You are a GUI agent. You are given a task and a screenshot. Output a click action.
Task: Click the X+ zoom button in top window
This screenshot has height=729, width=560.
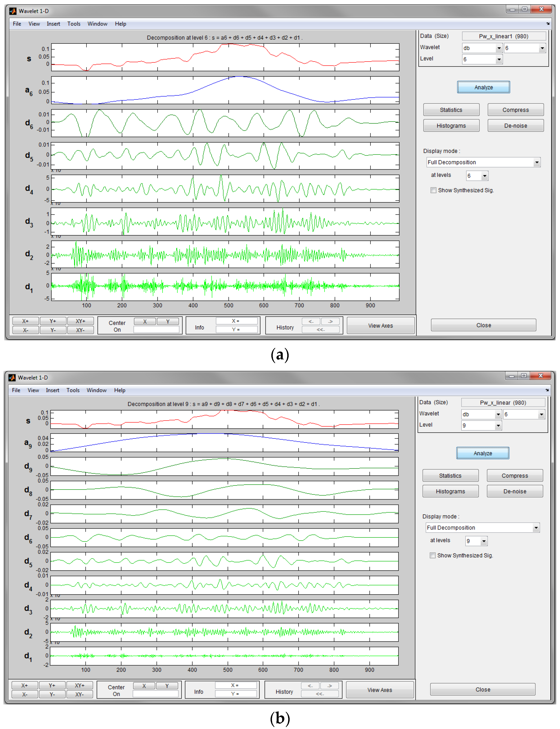(x=25, y=321)
